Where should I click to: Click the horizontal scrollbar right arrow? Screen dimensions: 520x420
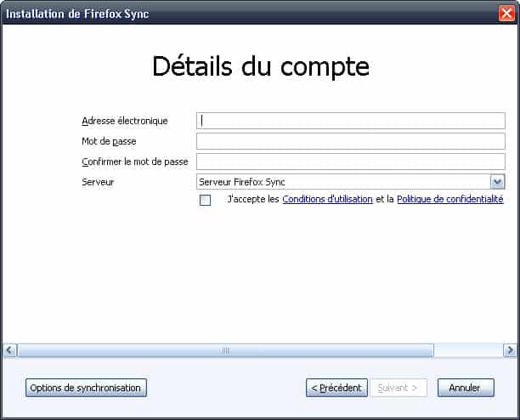510,350
